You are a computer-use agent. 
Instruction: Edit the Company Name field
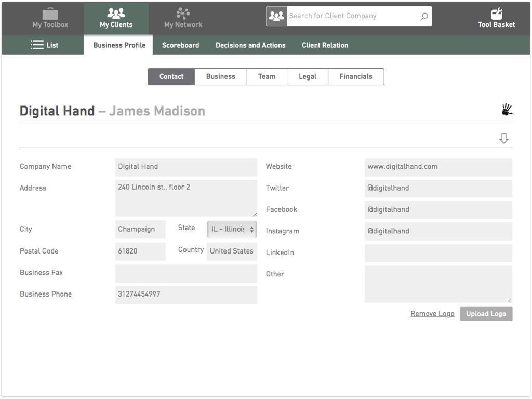pyautogui.click(x=186, y=167)
